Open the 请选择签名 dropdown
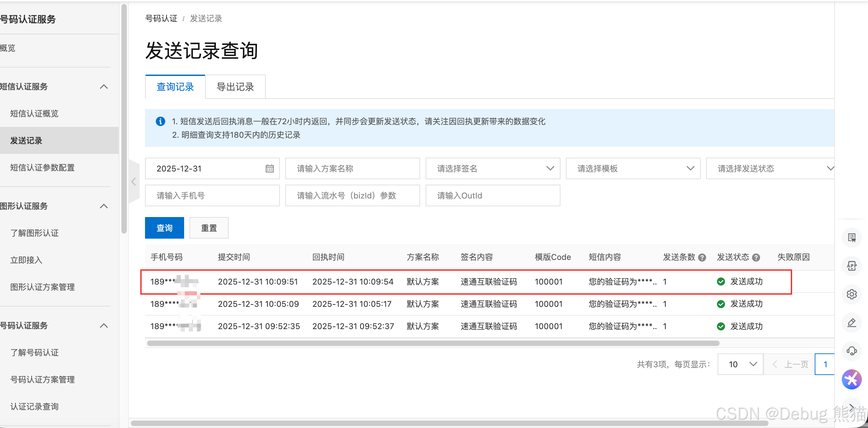This screenshot has width=868, height=428. coord(492,168)
